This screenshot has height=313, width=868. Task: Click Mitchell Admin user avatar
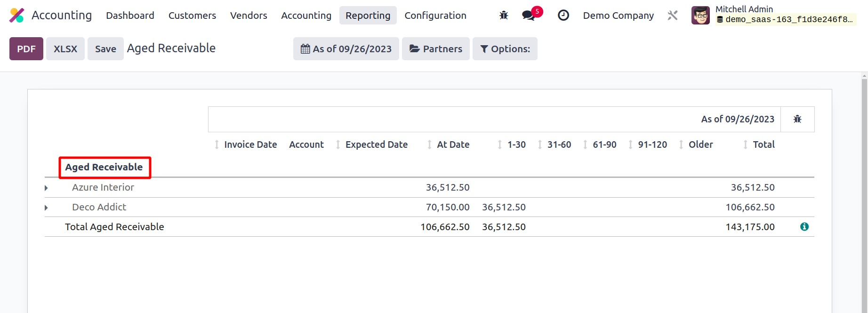[x=700, y=16]
